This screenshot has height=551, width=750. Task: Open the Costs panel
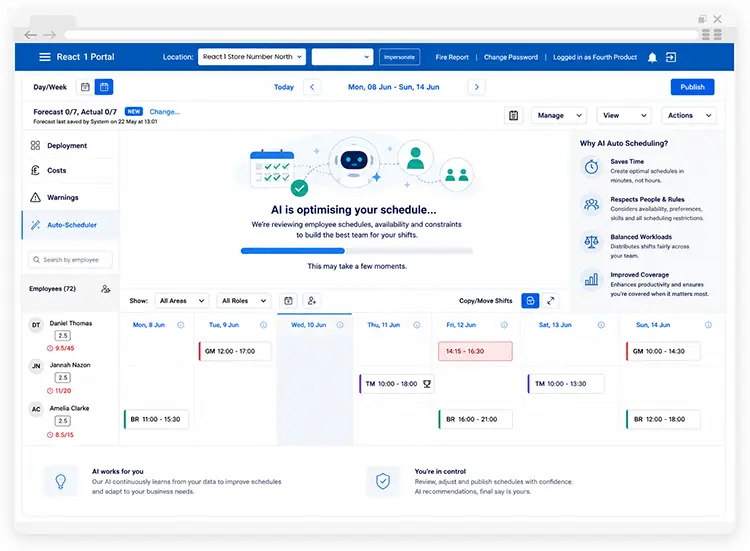point(70,170)
